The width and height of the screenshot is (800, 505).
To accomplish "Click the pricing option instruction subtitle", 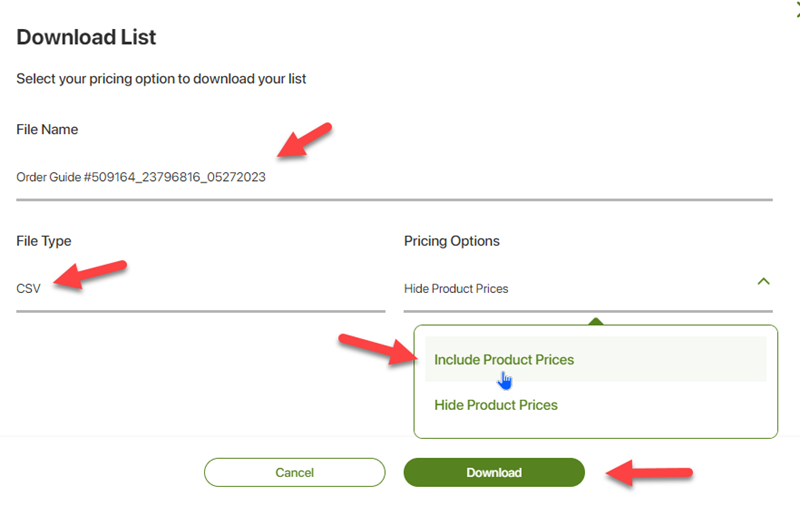I will point(161,79).
